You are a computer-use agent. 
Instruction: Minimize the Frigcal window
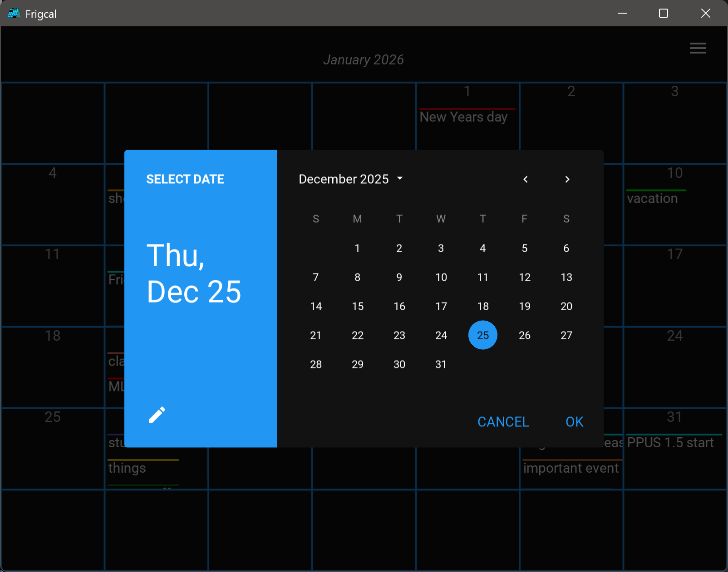point(622,14)
